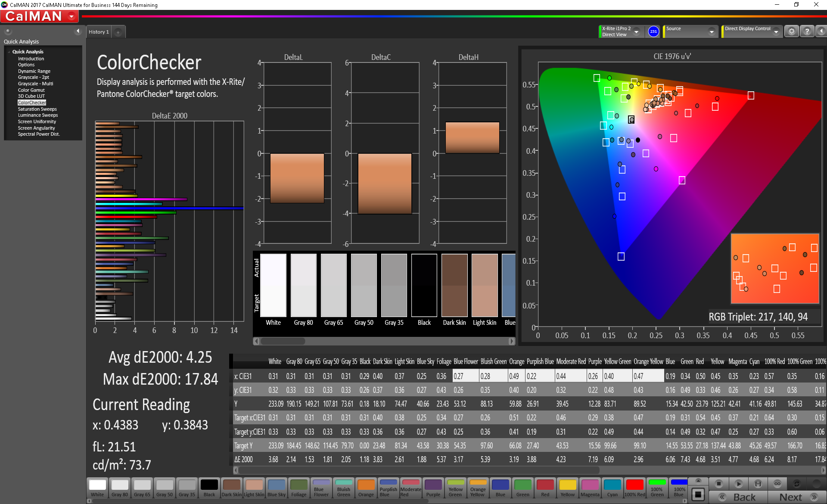Open the settings gear icon
The width and height of the screenshot is (827, 504).
click(791, 31)
